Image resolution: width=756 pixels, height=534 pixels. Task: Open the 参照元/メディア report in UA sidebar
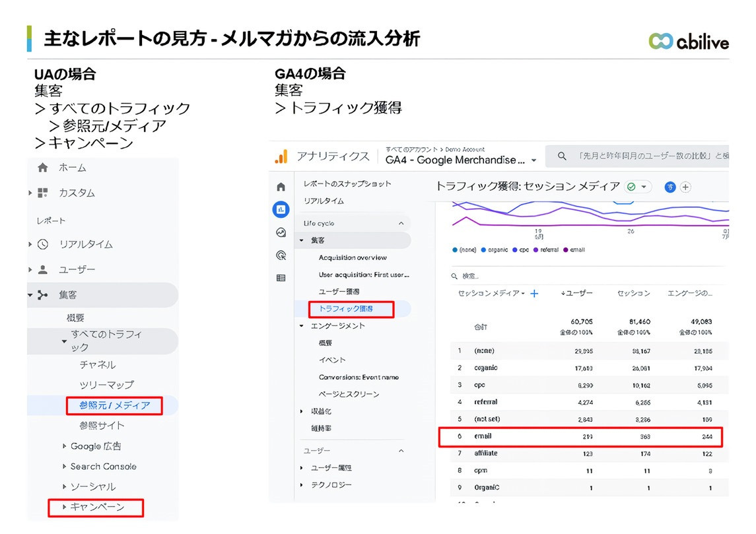(x=116, y=407)
